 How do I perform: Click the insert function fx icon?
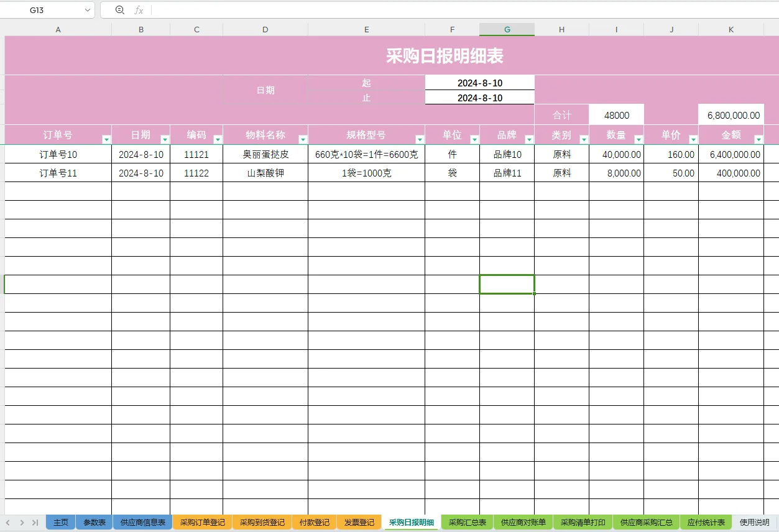tap(139, 10)
